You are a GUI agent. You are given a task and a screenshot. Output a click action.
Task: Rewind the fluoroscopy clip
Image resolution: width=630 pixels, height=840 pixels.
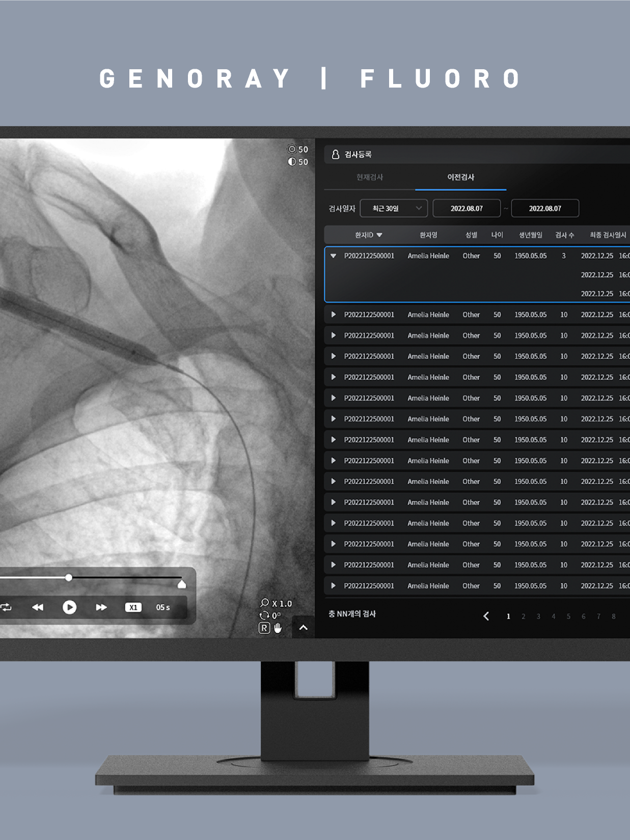(38, 607)
